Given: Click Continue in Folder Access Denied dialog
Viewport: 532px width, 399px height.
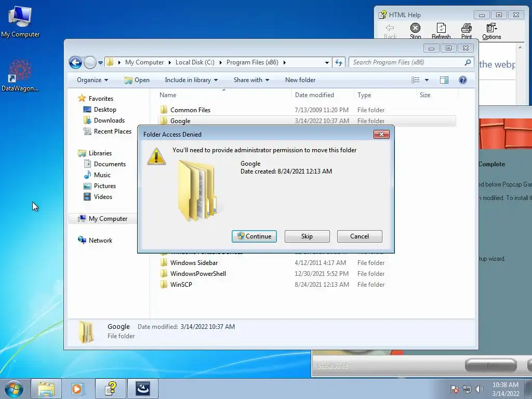Looking at the screenshot, I should click(254, 236).
